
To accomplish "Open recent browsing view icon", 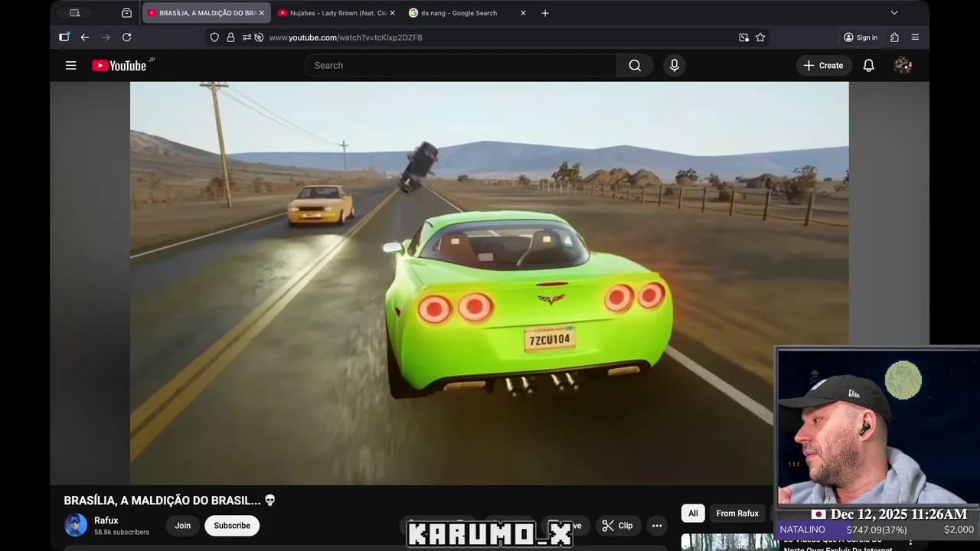I will coord(127,13).
